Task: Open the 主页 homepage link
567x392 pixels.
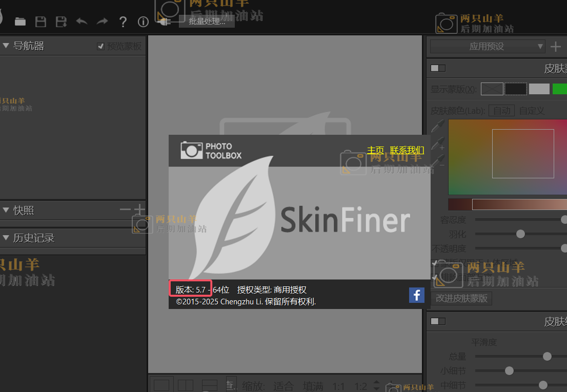Action: (x=375, y=150)
